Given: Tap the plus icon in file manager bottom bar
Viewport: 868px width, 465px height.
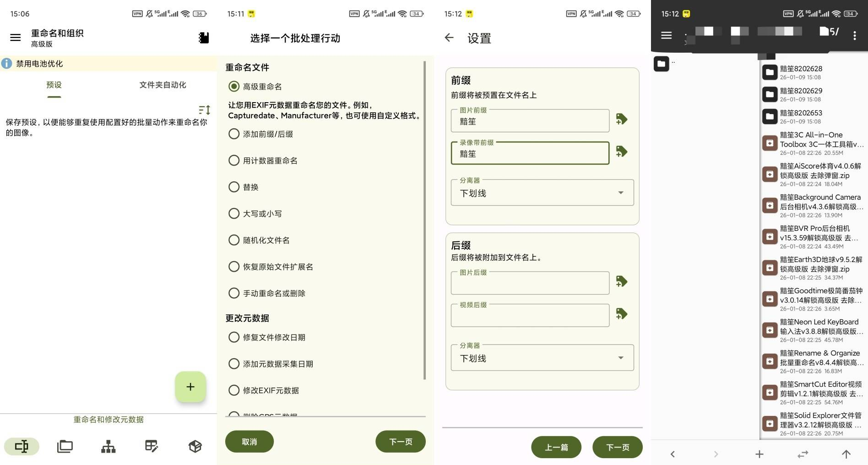Looking at the screenshot, I should point(759,454).
